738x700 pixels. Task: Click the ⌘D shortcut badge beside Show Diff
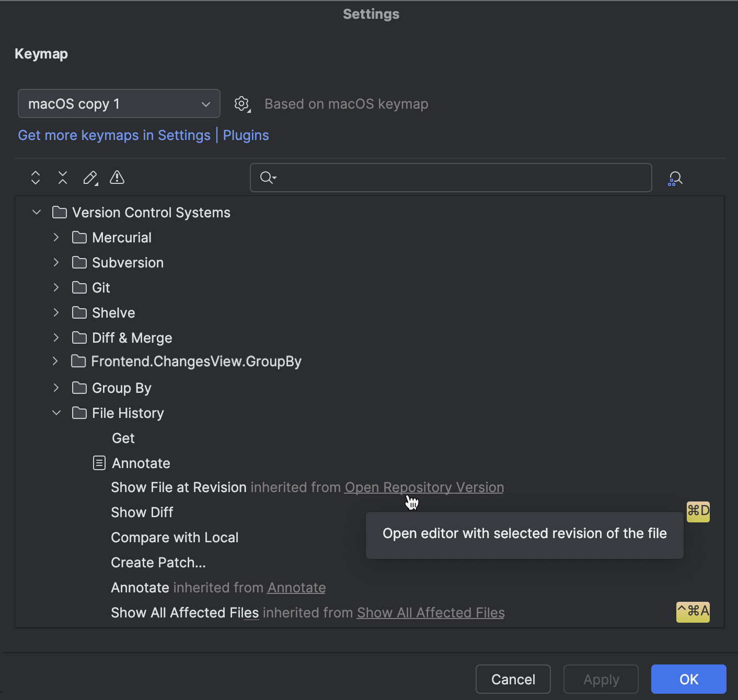click(x=698, y=512)
